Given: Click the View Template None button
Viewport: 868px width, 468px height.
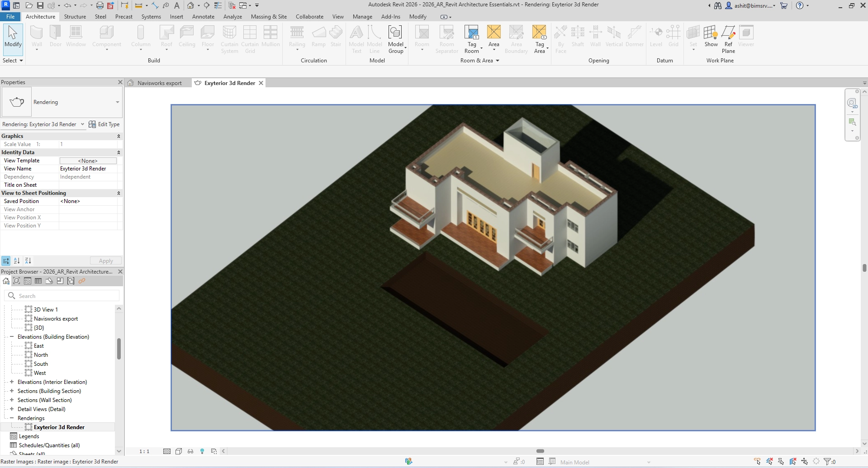Looking at the screenshot, I should tap(88, 161).
